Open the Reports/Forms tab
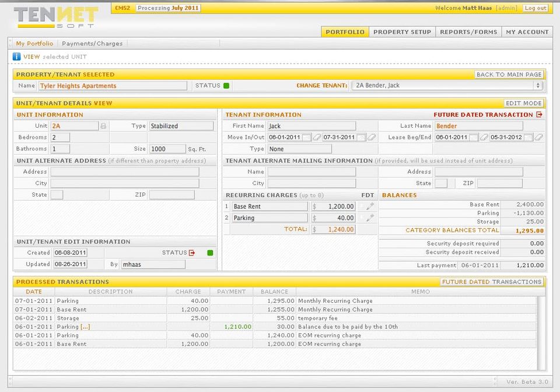 pyautogui.click(x=468, y=32)
